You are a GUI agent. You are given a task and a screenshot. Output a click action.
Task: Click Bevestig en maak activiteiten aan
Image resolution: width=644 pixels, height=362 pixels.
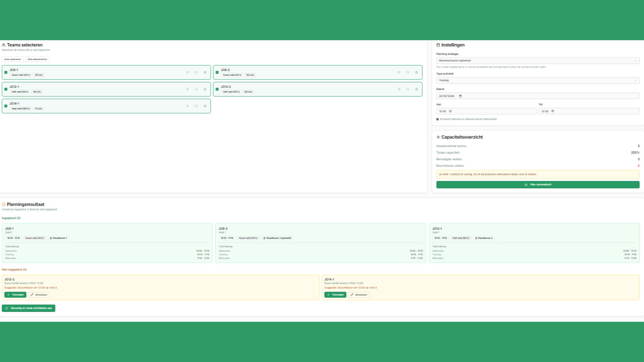29,308
